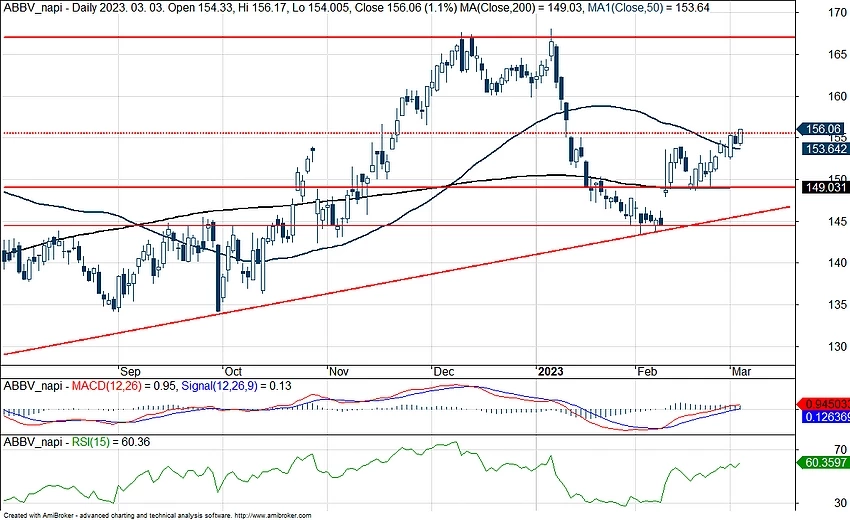
Task: Click the MA1(Close,50) = 153.64 legend text
Action: (649, 8)
